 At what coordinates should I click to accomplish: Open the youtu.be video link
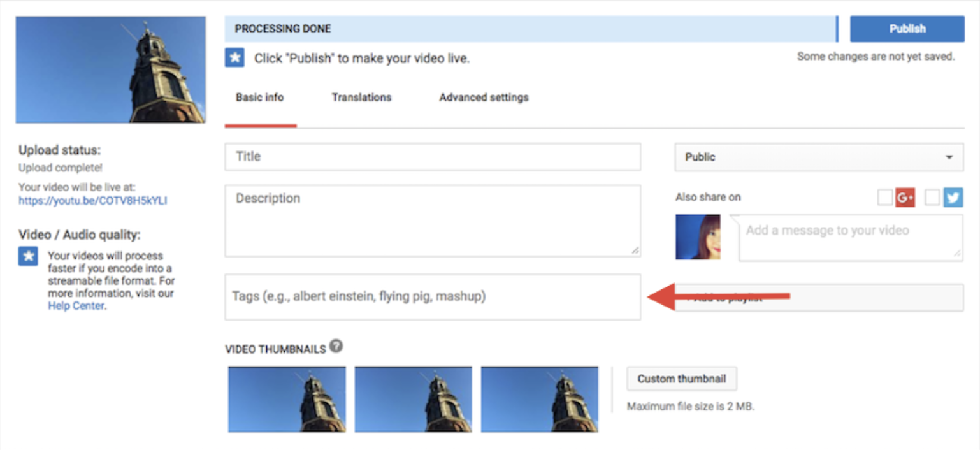[93, 201]
